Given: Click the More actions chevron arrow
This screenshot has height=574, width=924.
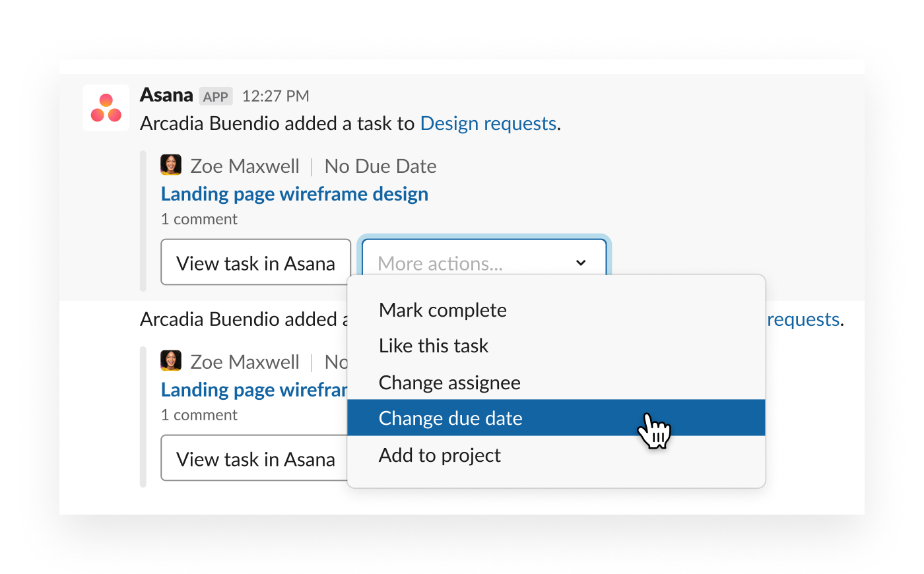Looking at the screenshot, I should tap(581, 263).
